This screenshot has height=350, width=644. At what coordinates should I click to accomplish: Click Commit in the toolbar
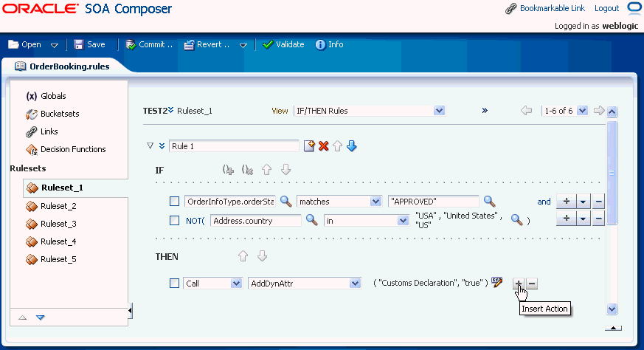(x=149, y=44)
